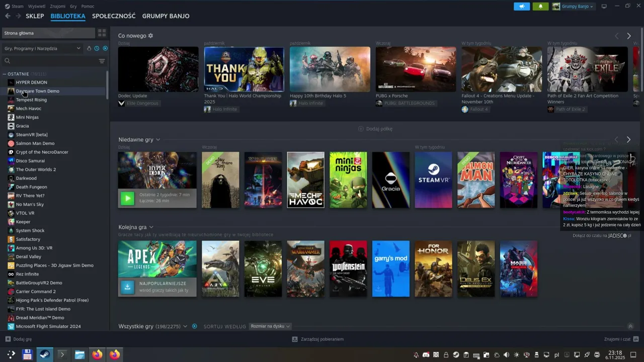Screen dimensions: 644x362
Task: Switch to SKLEP tab
Action: click(35, 16)
